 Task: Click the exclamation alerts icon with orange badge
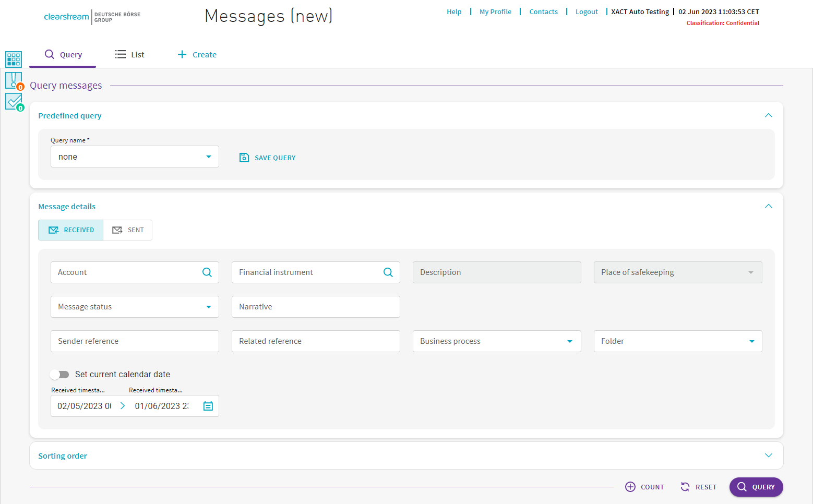[x=13, y=80]
